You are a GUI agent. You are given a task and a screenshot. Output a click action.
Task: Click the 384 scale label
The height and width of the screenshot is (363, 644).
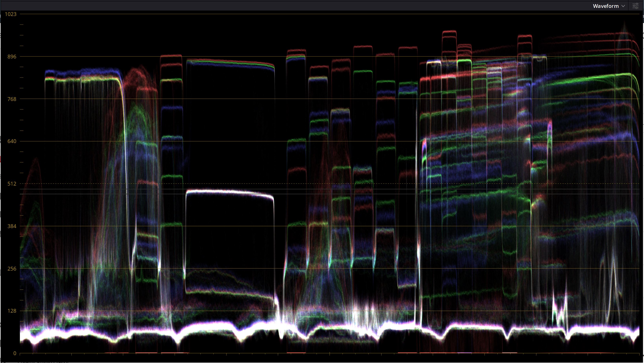12,226
